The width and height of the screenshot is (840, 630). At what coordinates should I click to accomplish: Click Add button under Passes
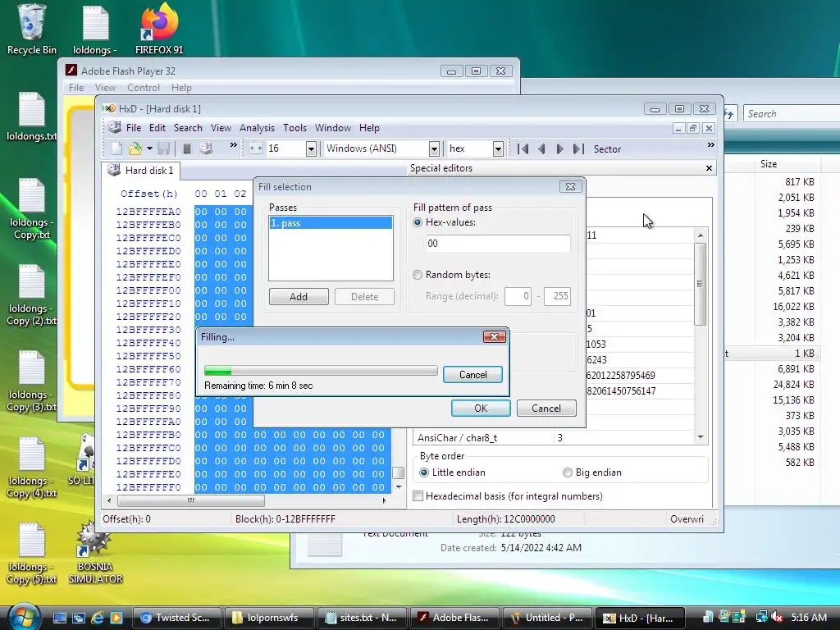click(x=299, y=297)
